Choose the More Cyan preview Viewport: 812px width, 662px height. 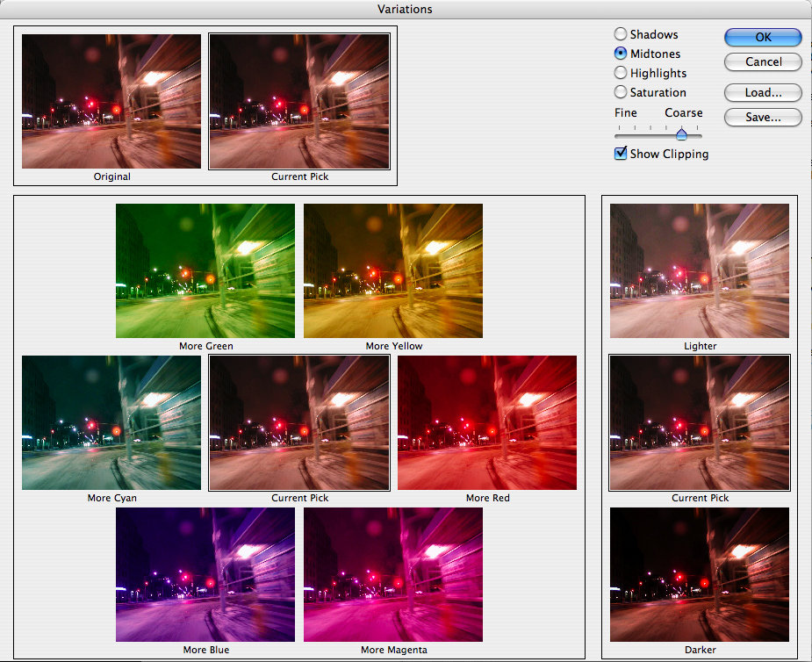(111, 422)
